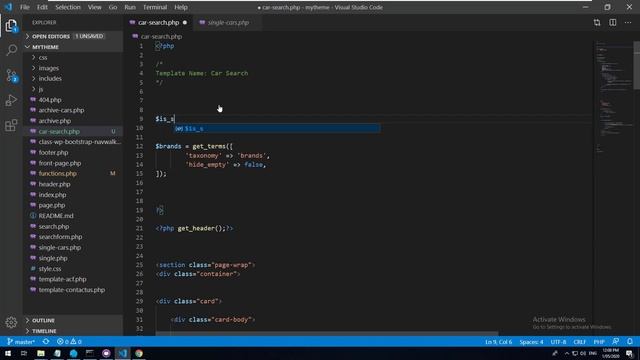Expand the Outline section
This screenshot has width=640, height=360.
pos(73,320)
